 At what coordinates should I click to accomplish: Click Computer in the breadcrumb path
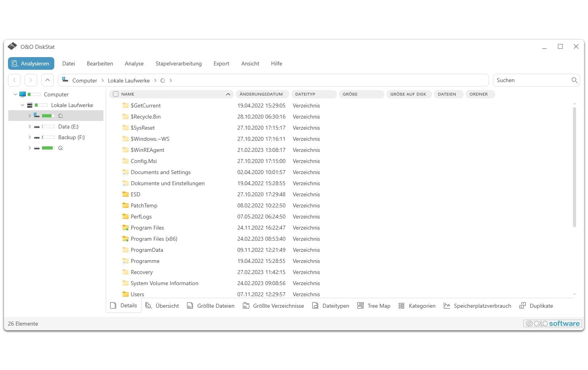pos(84,81)
